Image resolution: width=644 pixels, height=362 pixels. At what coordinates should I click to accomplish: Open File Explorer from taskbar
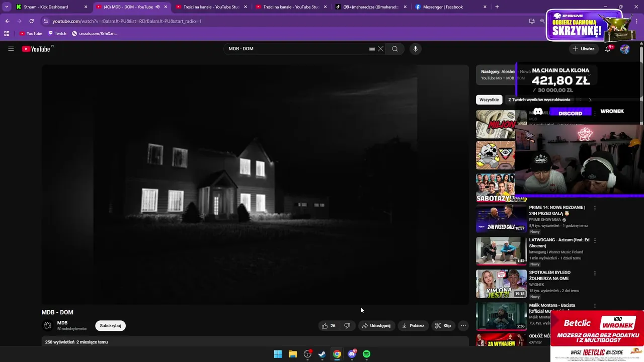click(292, 354)
